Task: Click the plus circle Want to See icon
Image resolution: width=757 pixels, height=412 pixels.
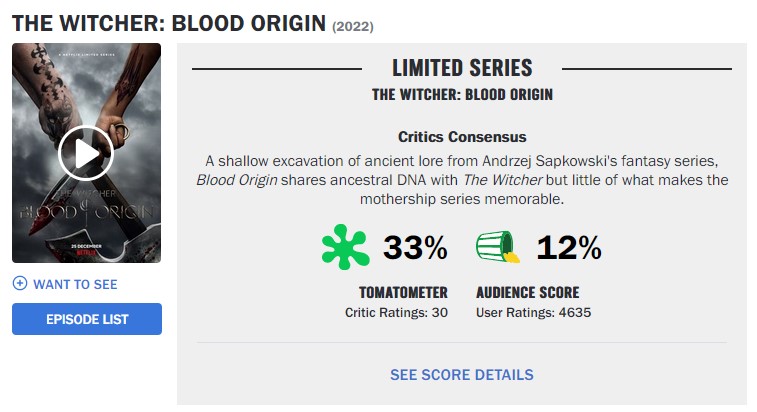Action: [20, 284]
